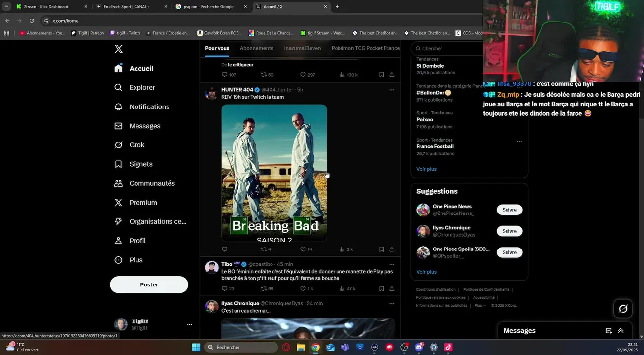The width and height of the screenshot is (644, 355).
Task: Open tigilf - Twitch bookmark
Action: coord(125,33)
